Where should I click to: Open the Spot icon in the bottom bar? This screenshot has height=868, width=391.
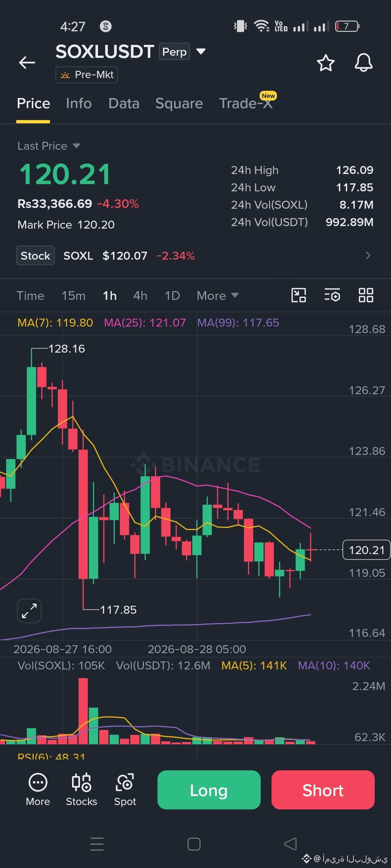[125, 790]
